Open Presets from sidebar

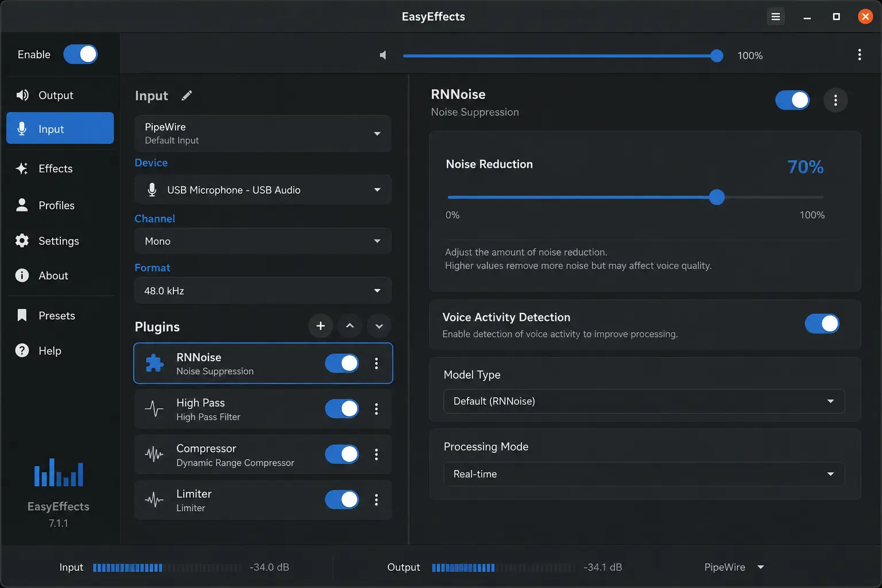[60, 315]
